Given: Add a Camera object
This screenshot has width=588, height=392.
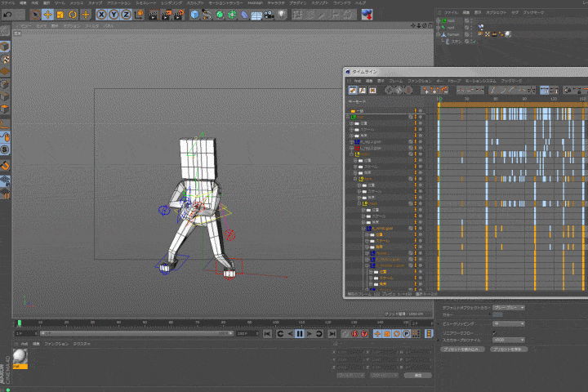Looking at the screenshot, I should click(269, 15).
